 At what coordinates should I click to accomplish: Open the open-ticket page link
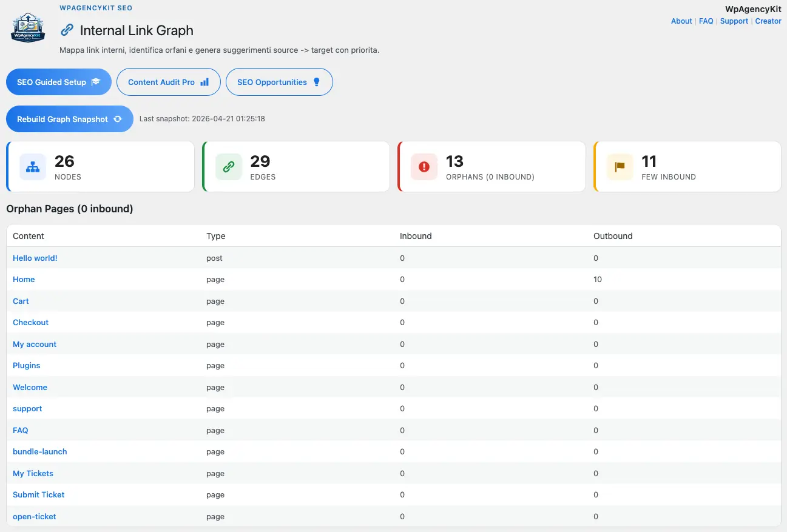click(35, 516)
